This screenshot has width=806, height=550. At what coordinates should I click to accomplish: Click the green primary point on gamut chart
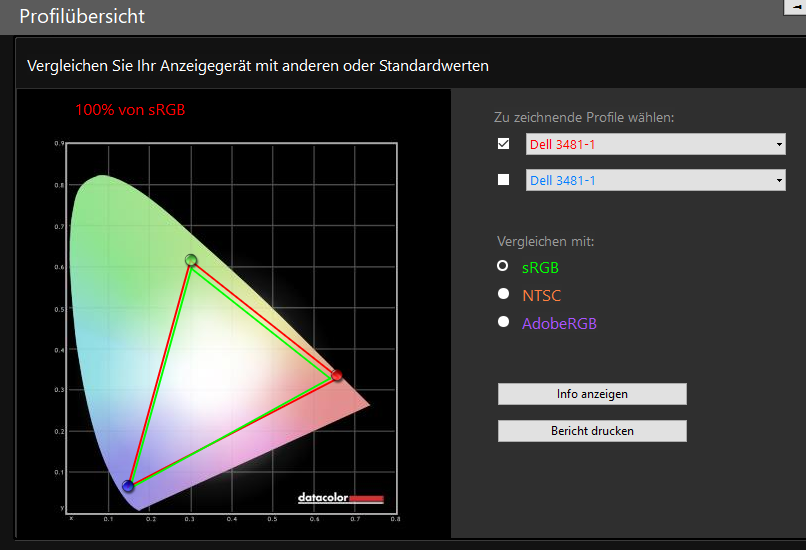click(191, 260)
